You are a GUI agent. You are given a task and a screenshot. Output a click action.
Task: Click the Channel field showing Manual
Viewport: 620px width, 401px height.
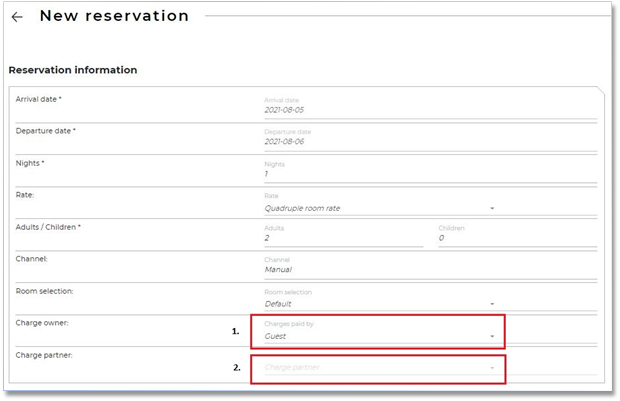coord(428,270)
